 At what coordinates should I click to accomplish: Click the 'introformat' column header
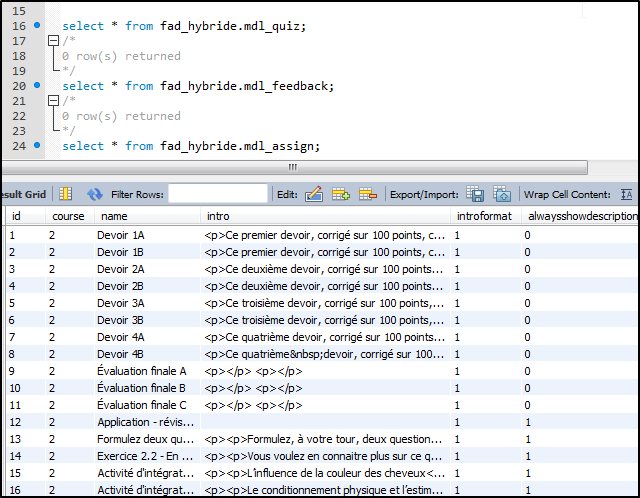[x=484, y=216]
